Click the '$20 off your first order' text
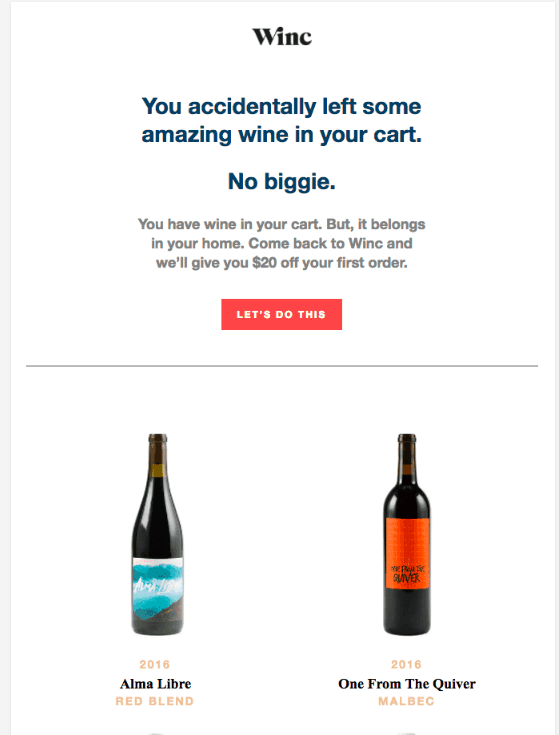559x735 pixels. [330, 263]
